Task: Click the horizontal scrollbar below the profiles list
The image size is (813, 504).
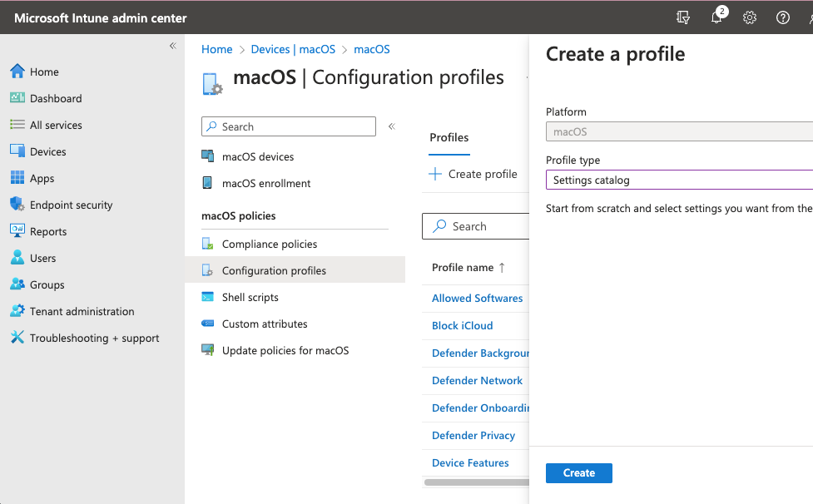Action: pyautogui.click(x=477, y=482)
